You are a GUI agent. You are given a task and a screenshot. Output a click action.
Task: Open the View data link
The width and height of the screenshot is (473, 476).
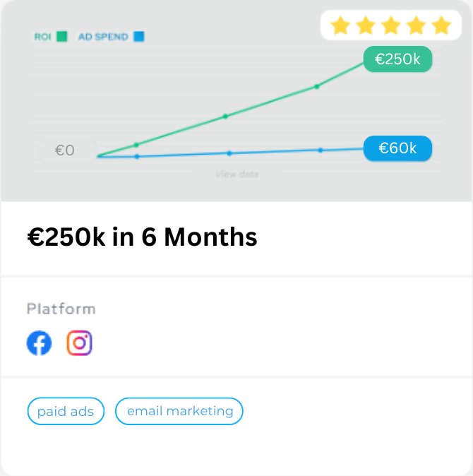click(237, 174)
